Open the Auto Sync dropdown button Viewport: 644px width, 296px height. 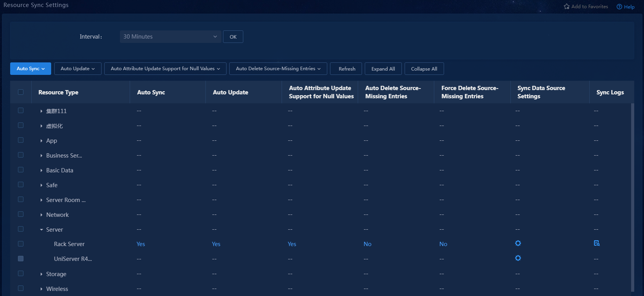click(30, 69)
